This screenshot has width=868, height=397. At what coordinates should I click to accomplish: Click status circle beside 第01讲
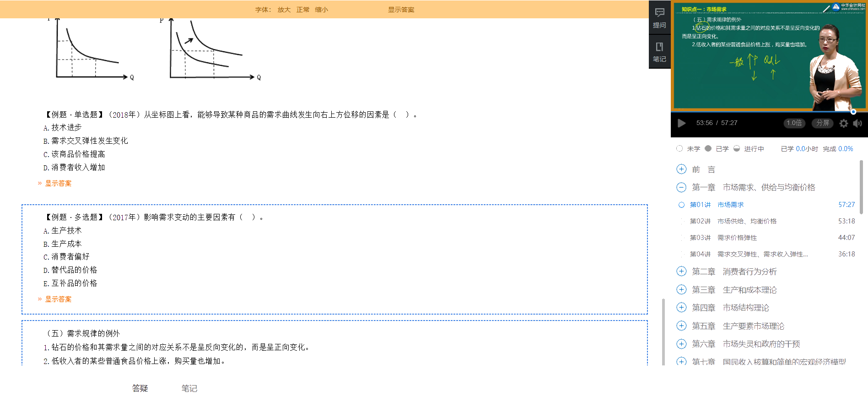[681, 205]
